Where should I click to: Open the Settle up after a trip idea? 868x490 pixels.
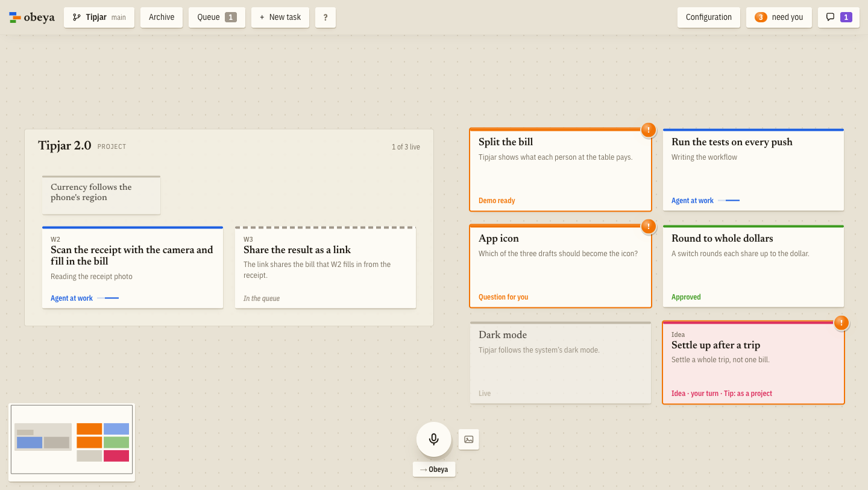pyautogui.click(x=753, y=362)
